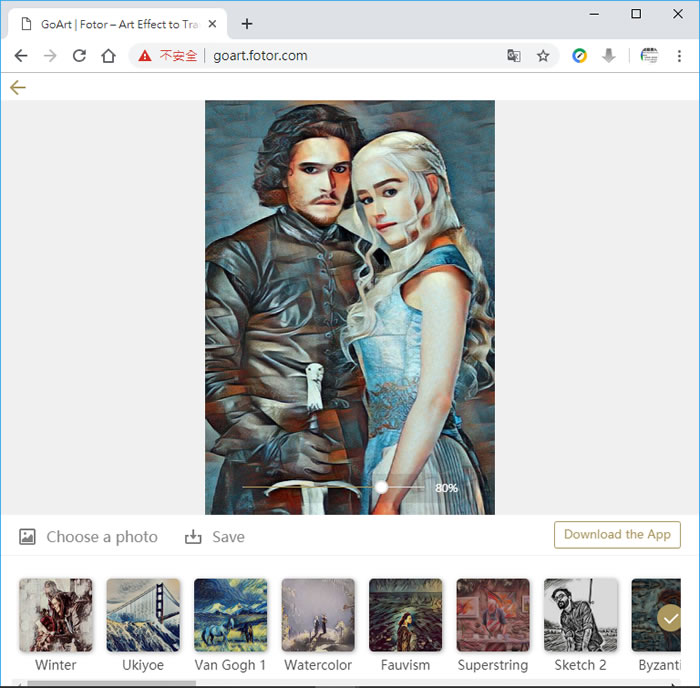The height and width of the screenshot is (688, 700).
Task: Apply the Van Gogh 1 style
Action: [x=231, y=615]
